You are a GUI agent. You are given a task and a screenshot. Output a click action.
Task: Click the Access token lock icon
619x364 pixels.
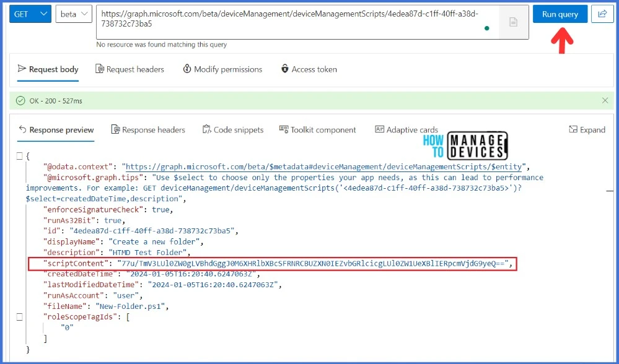(284, 69)
